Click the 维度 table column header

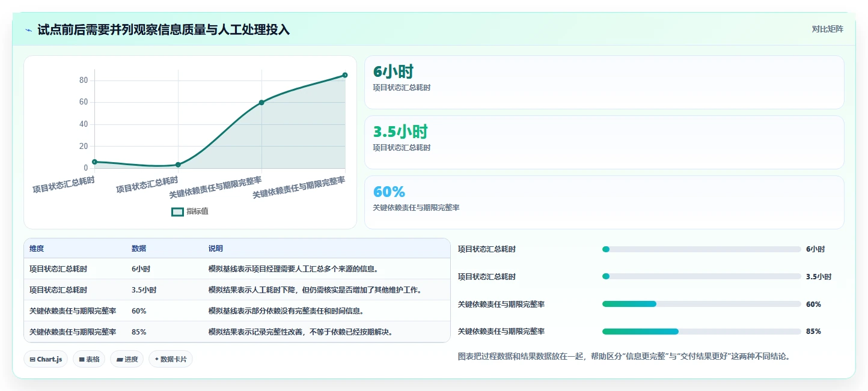(37, 249)
